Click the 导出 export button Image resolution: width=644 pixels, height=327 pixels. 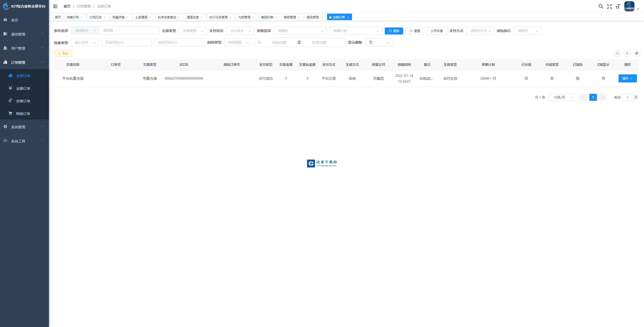(63, 53)
